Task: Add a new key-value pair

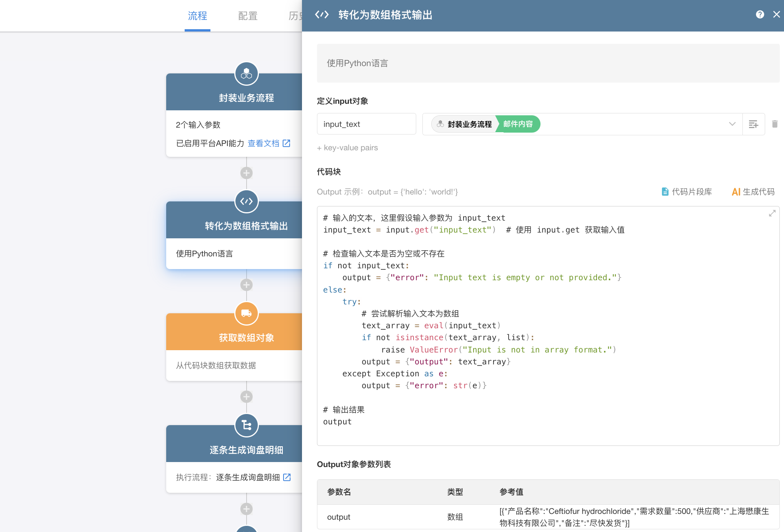Action: coord(347,148)
